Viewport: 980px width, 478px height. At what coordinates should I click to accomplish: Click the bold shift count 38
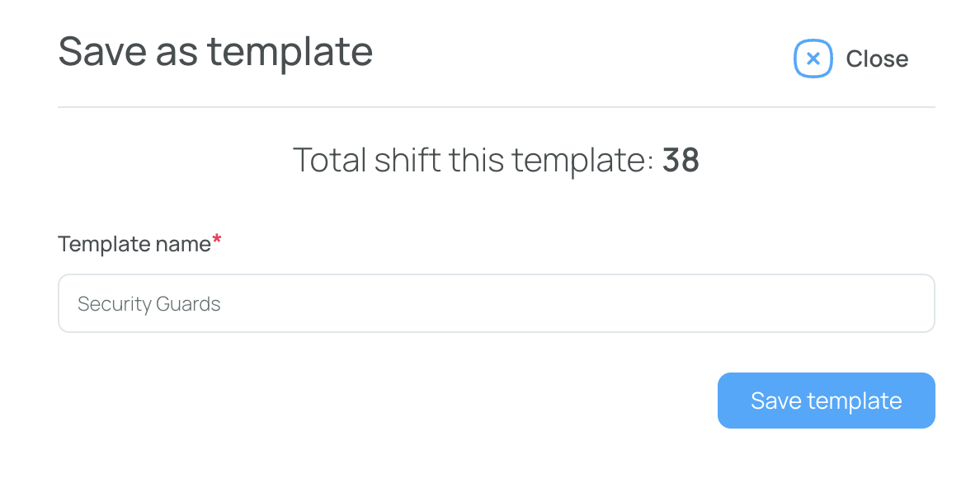[x=681, y=160]
